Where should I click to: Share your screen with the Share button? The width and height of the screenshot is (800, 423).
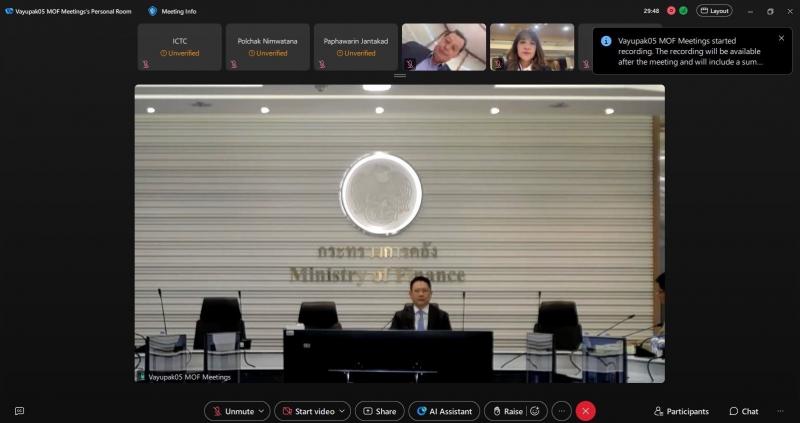tap(380, 411)
